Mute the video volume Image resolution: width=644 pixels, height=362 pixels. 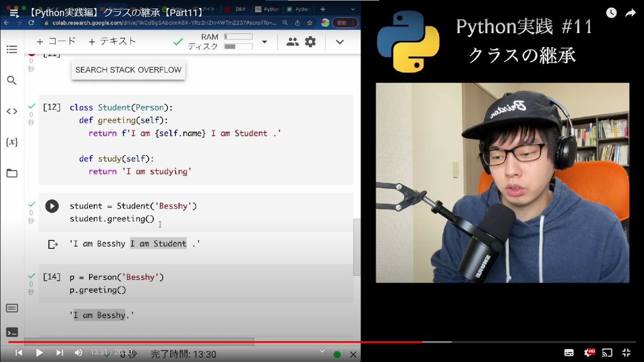78,352
